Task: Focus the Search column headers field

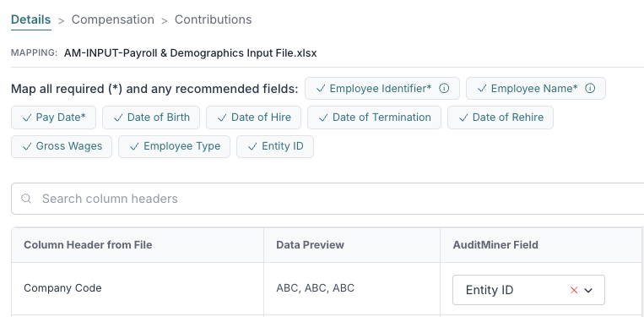Action: [x=327, y=199]
